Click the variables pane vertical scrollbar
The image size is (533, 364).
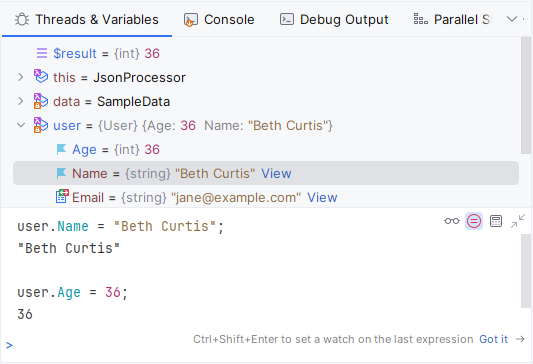coord(526,95)
